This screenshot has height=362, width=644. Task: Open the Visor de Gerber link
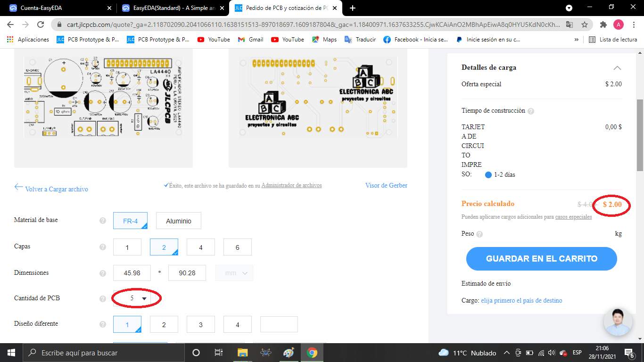(386, 185)
